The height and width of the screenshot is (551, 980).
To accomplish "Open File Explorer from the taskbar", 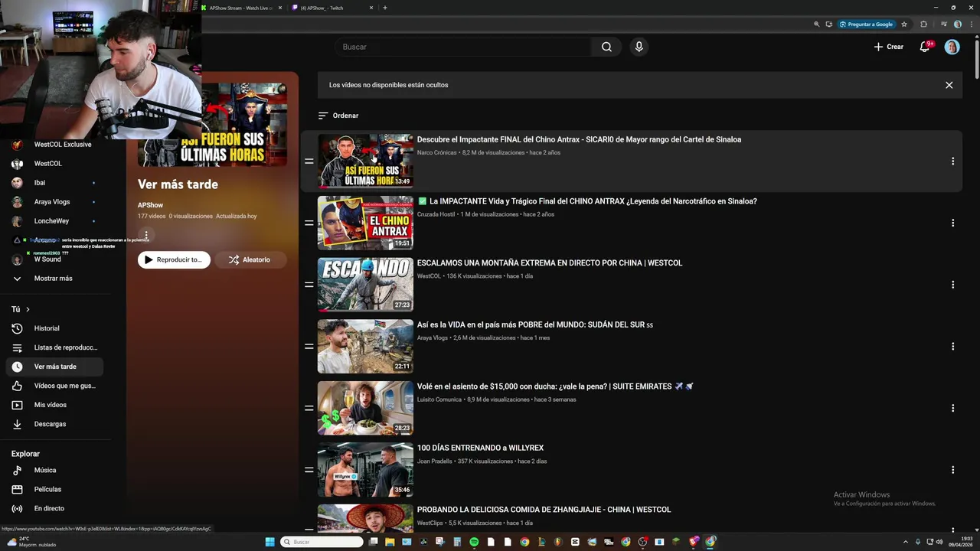I will click(390, 542).
